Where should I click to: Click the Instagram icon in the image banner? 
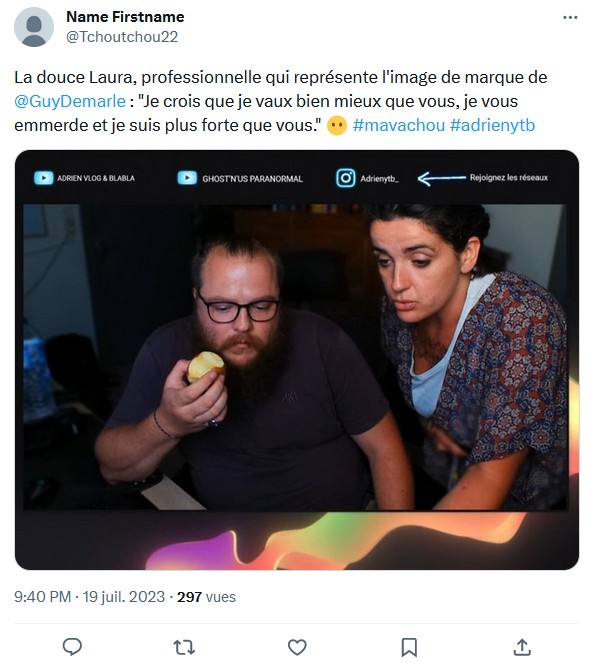click(346, 178)
